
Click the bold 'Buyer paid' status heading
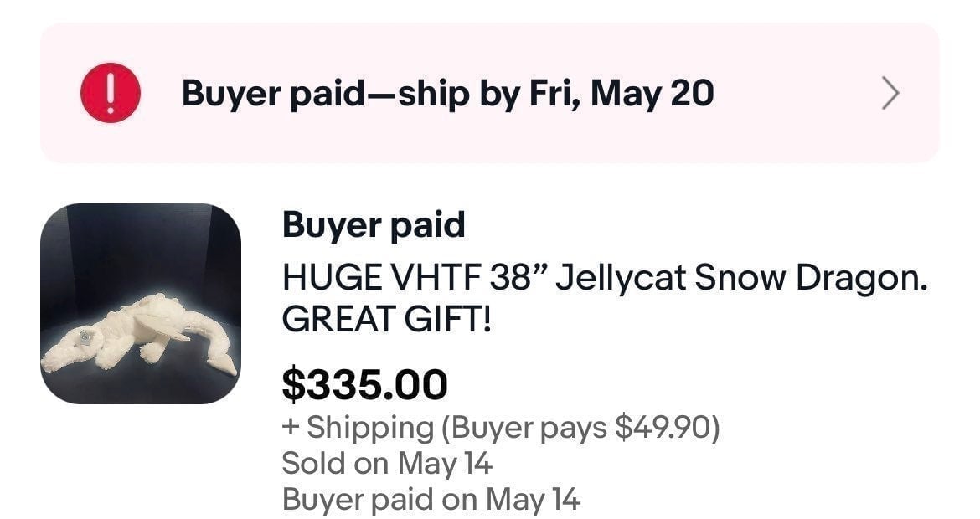(374, 224)
